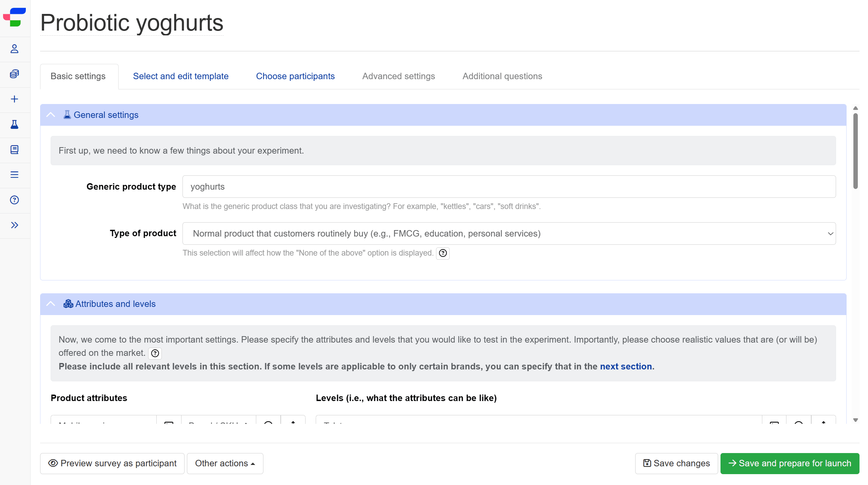Click the scrollbar down arrow
Viewport: 868px width, 485px height.
(855, 420)
